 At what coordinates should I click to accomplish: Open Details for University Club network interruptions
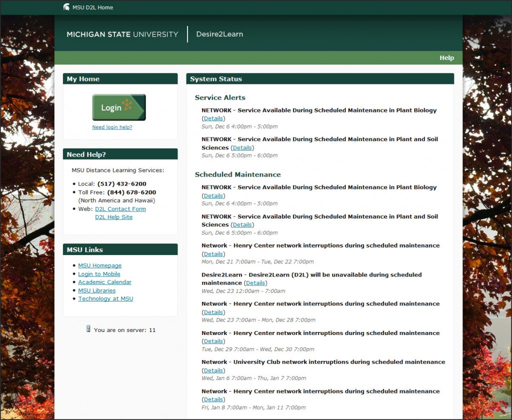point(213,370)
